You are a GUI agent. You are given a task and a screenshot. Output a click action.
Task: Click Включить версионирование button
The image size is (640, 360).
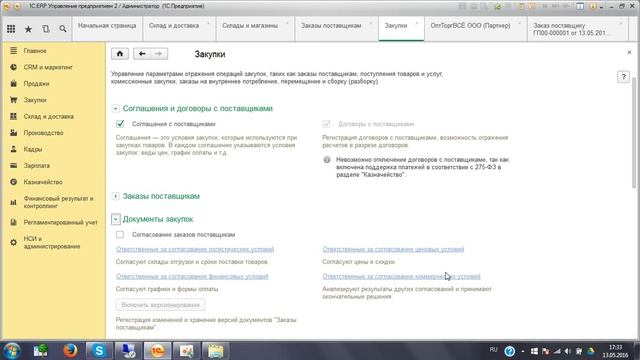tap(160, 305)
